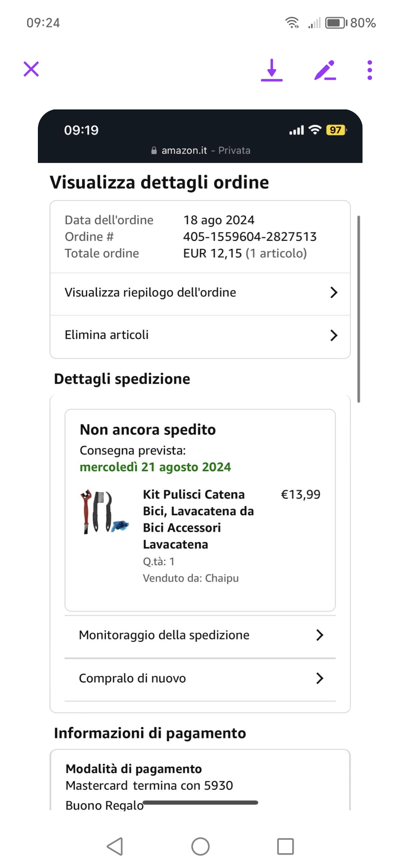Click the page scrollbar on the right
Screen dimensions: 401x868
pyautogui.click(x=358, y=309)
